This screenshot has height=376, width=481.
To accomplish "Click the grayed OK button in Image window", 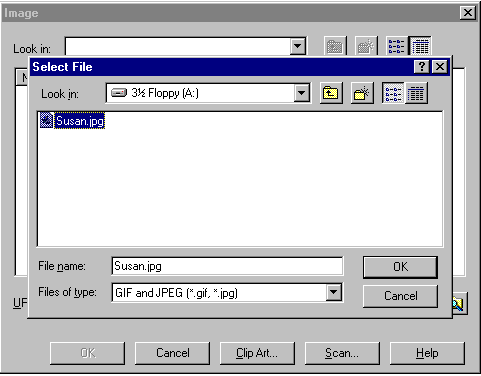I will (x=88, y=353).
